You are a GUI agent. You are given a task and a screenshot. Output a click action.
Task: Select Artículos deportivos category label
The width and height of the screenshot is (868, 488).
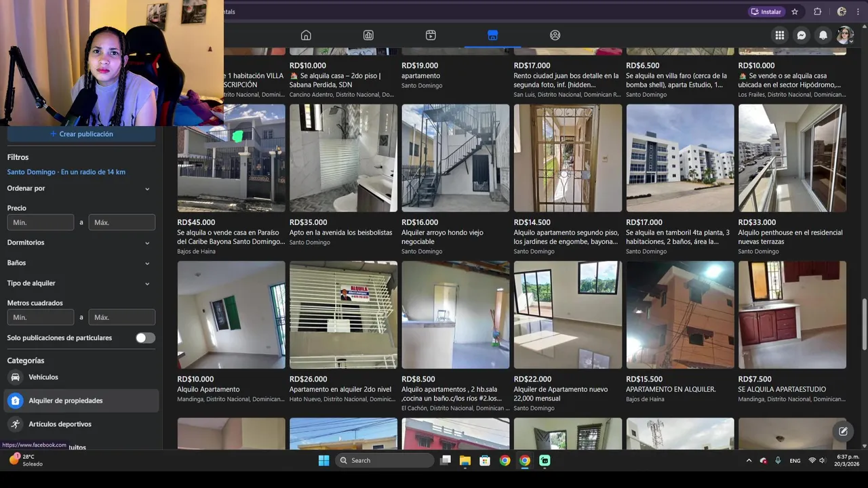point(60,424)
